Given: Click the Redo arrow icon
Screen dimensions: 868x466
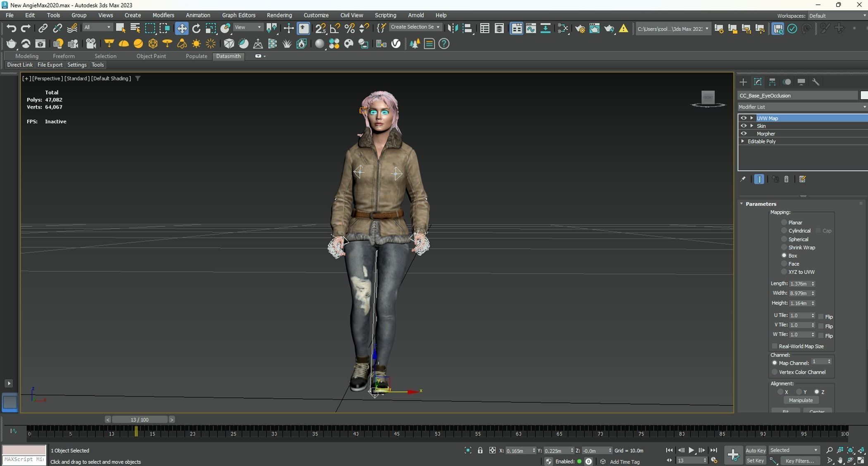Looking at the screenshot, I should click(x=26, y=28).
